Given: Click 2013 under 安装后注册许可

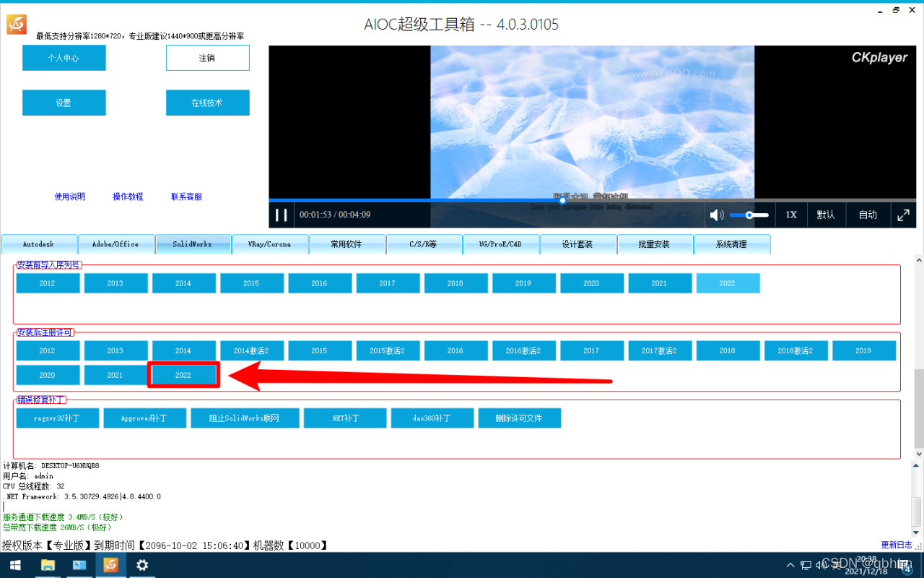Looking at the screenshot, I should 115,350.
